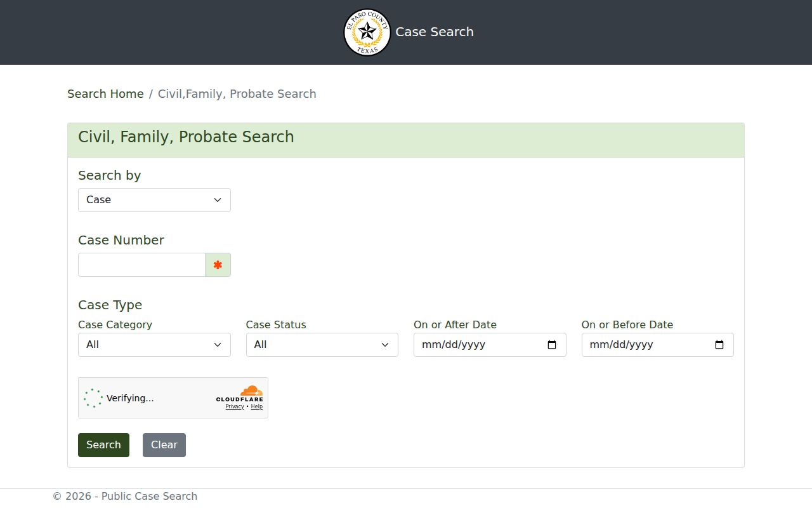Expand the Case Category dropdown
The width and height of the screenshot is (812, 508).
pos(154,345)
